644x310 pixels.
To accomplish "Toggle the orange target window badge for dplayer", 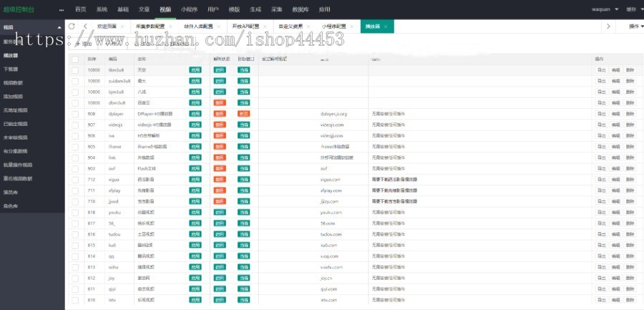I will tap(244, 114).
